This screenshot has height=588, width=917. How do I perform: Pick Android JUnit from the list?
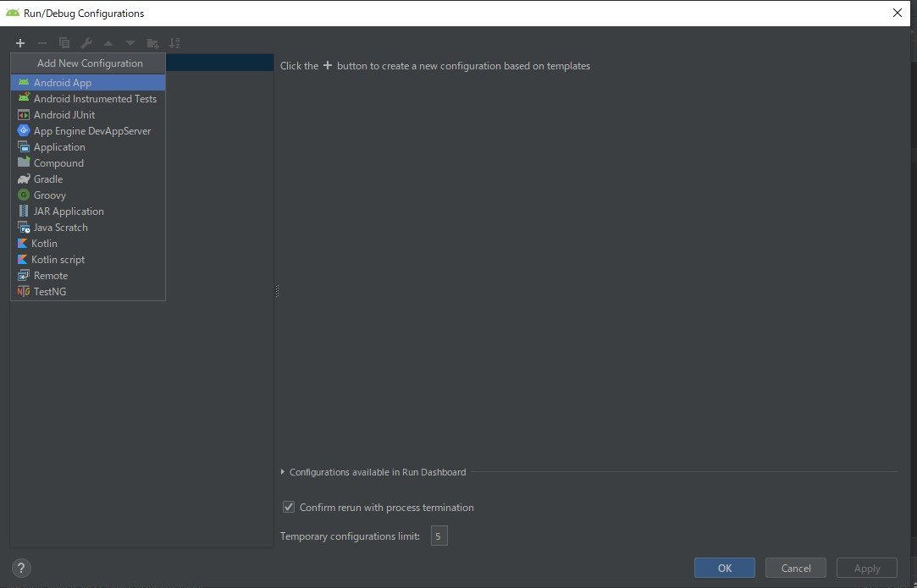pos(88,114)
